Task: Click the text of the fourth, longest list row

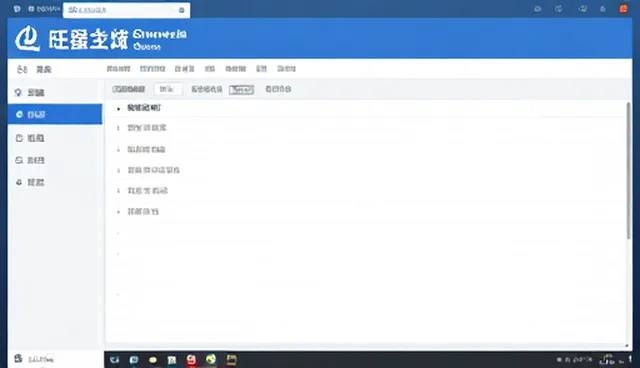Action: coord(153,170)
